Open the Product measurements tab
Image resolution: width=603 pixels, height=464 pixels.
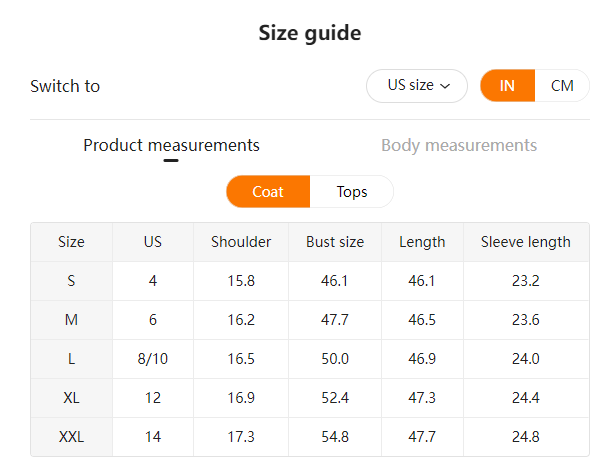coord(171,146)
